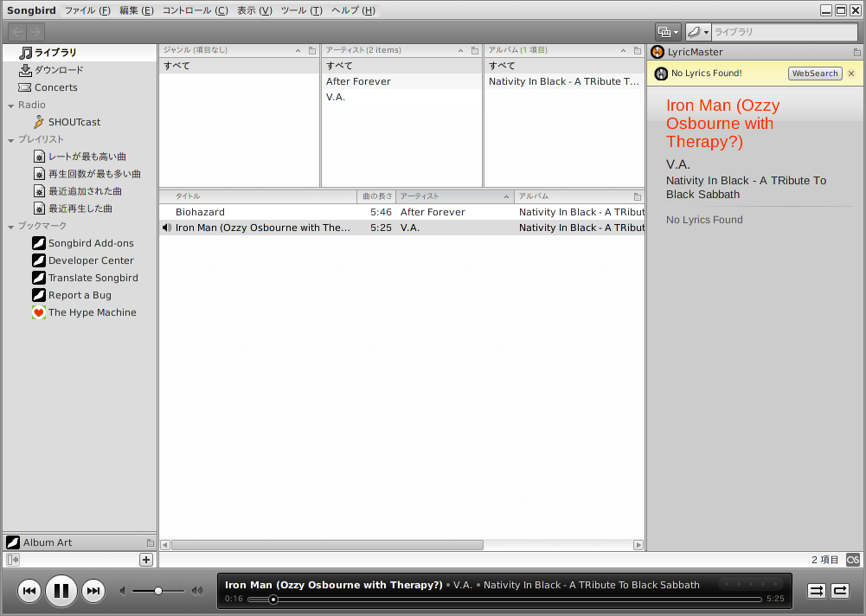866x616 pixels.
Task: Mute with the low-volume speaker icon
Action: 123,591
